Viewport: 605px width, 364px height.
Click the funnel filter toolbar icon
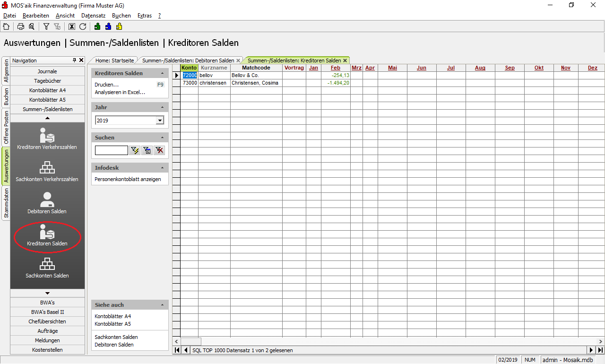coord(46,26)
